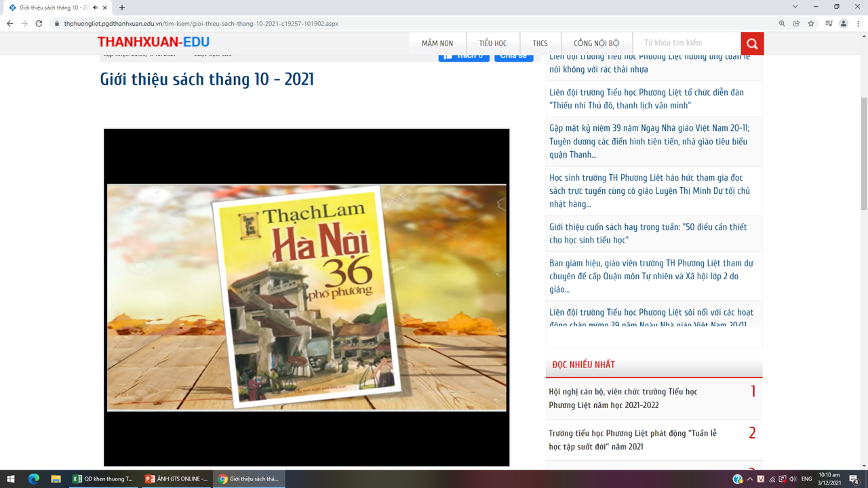
Task: Share this page from address bar
Action: tap(796, 24)
